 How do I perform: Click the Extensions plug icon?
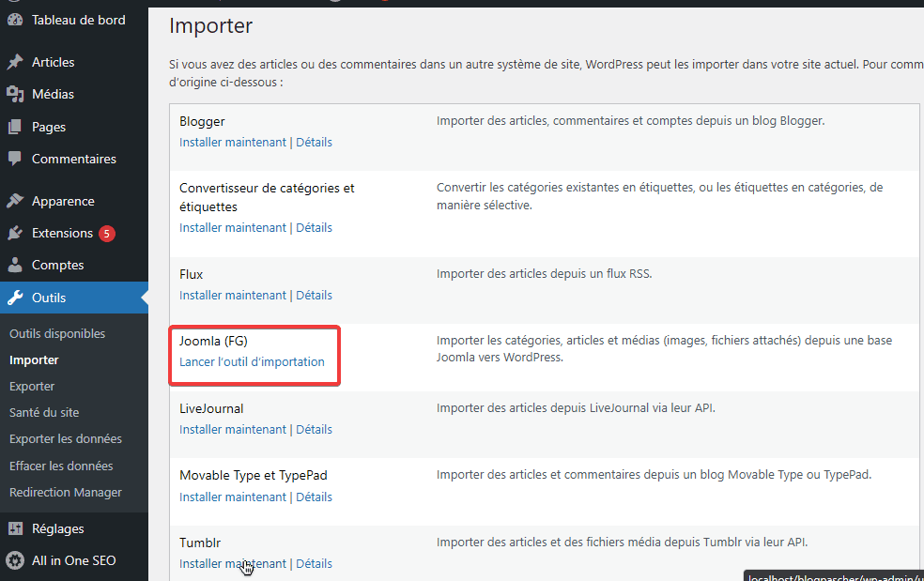point(15,234)
